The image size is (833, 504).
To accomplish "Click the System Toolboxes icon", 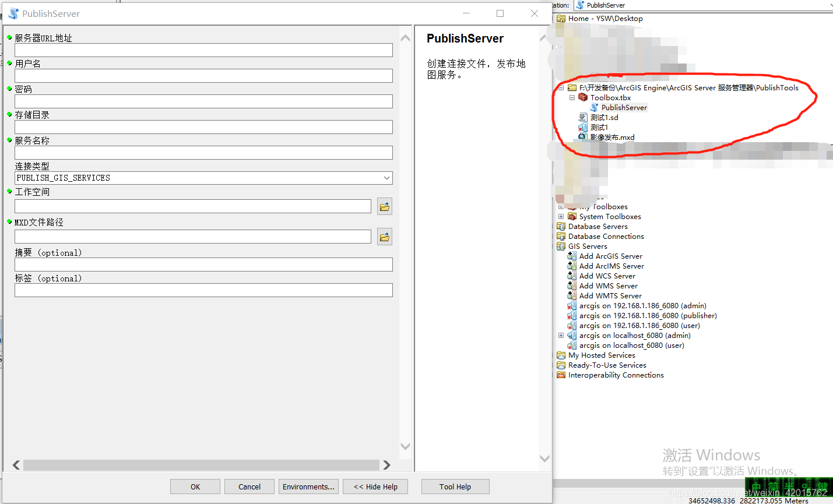I will click(572, 216).
